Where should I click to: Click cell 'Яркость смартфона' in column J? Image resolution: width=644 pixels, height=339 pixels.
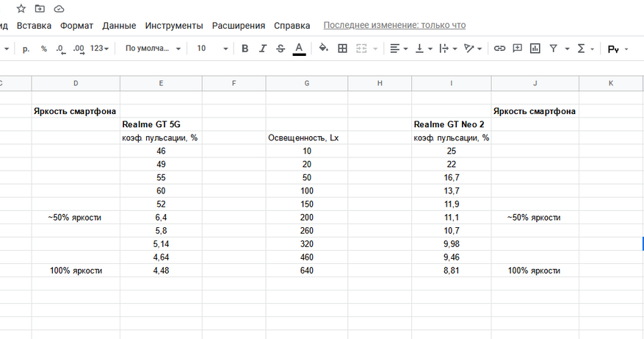tap(535, 111)
